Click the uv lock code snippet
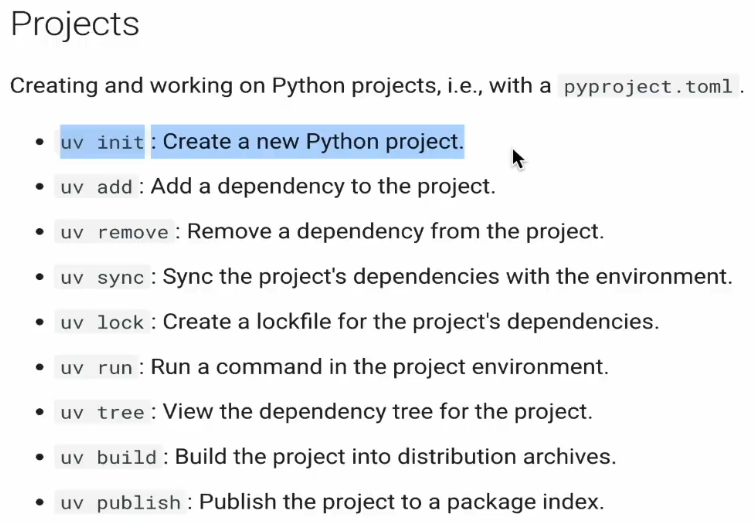The height and width of the screenshot is (525, 754). [x=102, y=322]
